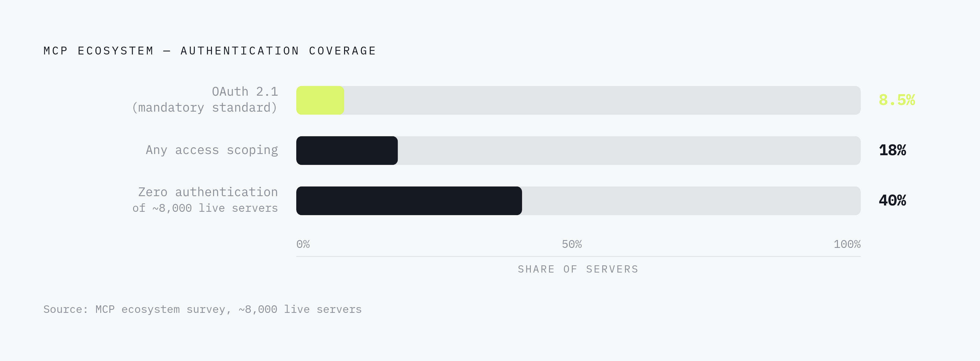Click the gray unfilled track of OAuth bar

point(602,100)
